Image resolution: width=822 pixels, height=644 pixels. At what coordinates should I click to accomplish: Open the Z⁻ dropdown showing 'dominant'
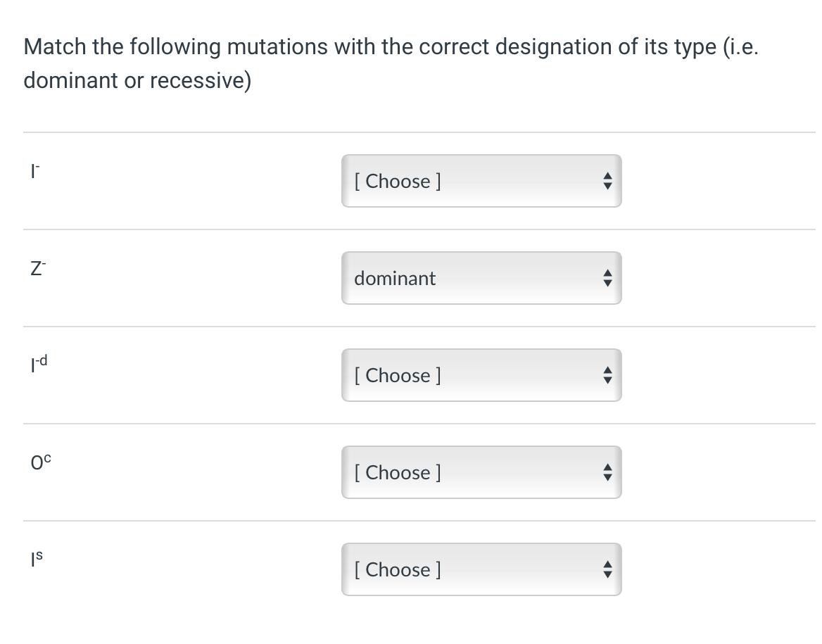pos(481,278)
